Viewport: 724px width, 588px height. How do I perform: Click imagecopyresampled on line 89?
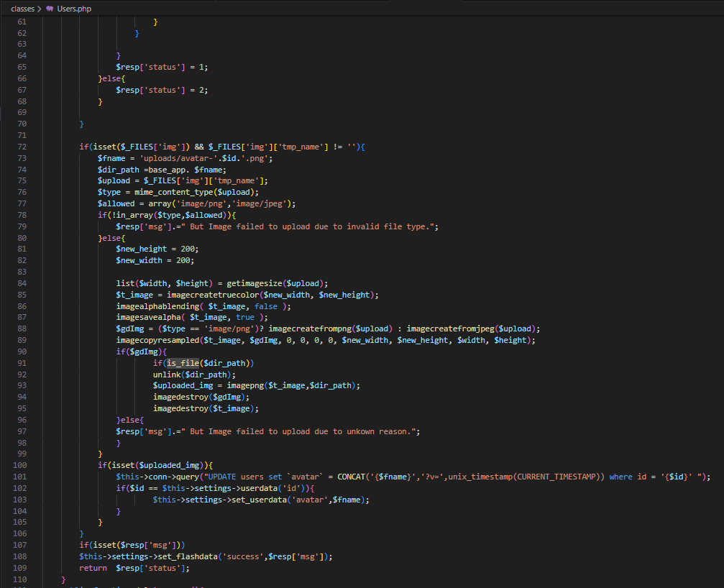point(157,340)
